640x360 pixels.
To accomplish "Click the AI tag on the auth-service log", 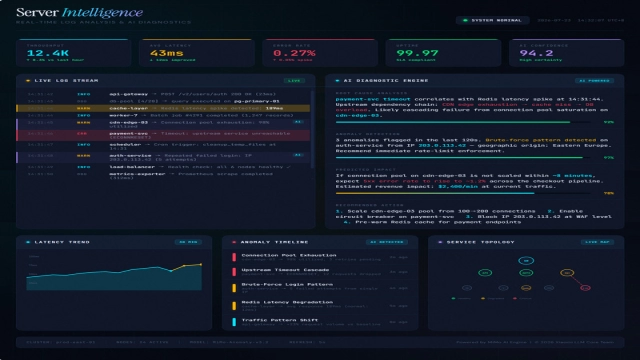I will (298, 155).
